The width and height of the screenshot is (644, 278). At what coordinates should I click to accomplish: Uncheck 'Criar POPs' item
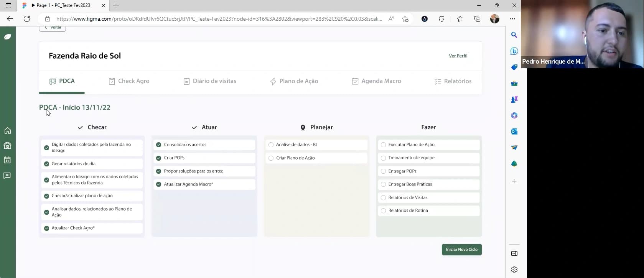(158, 158)
